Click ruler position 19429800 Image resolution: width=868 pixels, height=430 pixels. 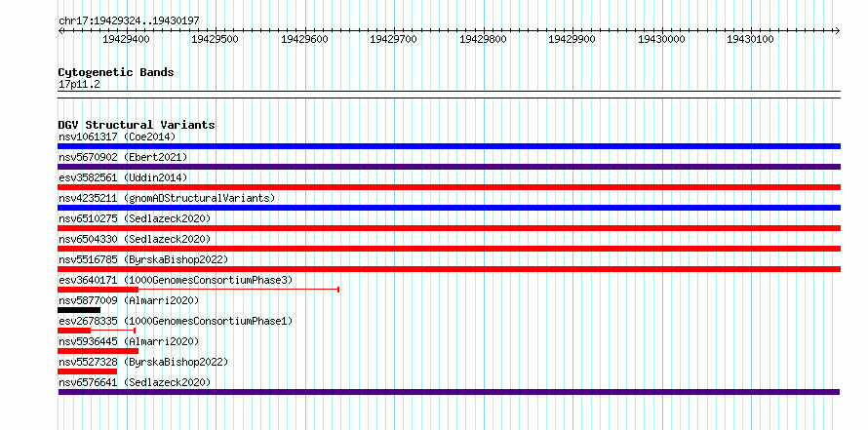[483, 39]
